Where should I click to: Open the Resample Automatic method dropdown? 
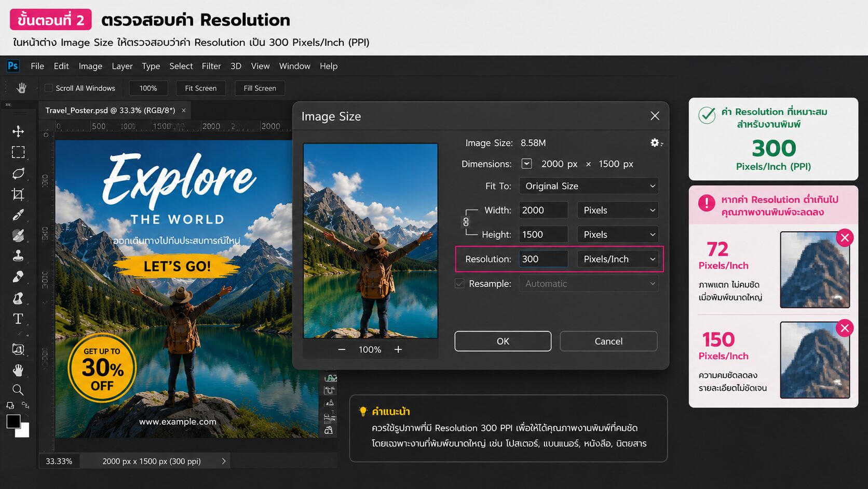(x=589, y=284)
